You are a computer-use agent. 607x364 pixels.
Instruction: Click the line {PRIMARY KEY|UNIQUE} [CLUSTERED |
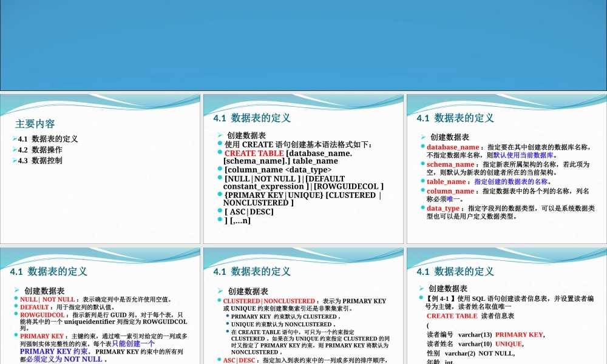[303, 195]
